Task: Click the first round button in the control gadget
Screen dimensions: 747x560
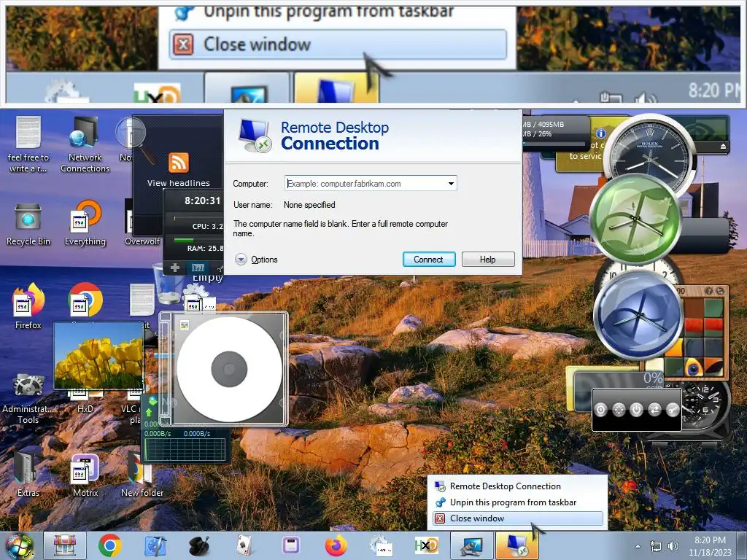Action: 601,410
